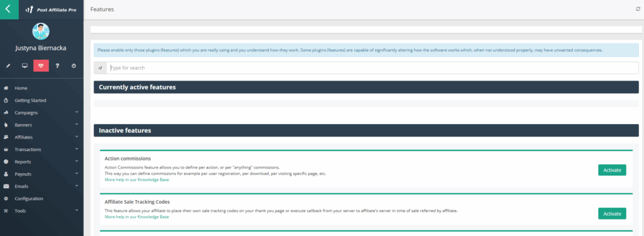Focus the Type for search field
The width and height of the screenshot is (644, 236).
click(372, 68)
